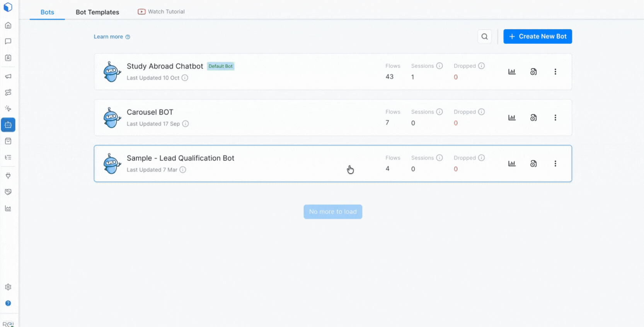Click Dropped info icon in Study Abroad row
This screenshot has height=327, width=644.
click(481, 66)
